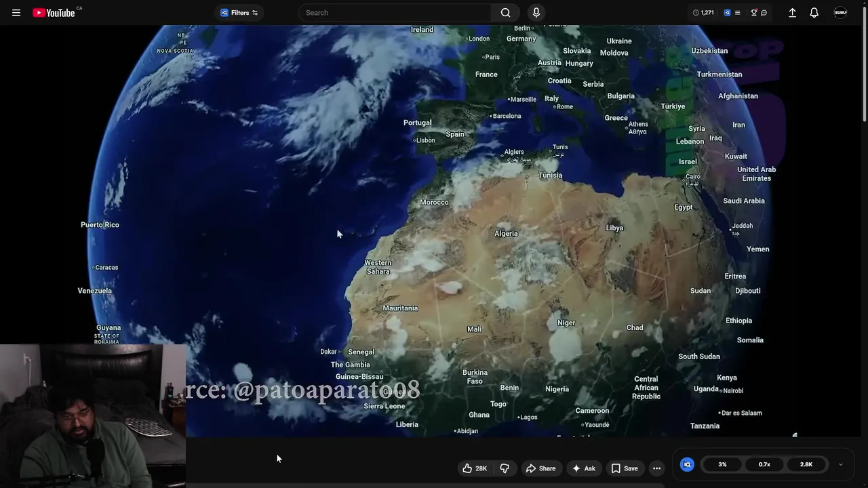
Task: Click the vidIQ badge beside stats pills
Action: [x=687, y=464]
